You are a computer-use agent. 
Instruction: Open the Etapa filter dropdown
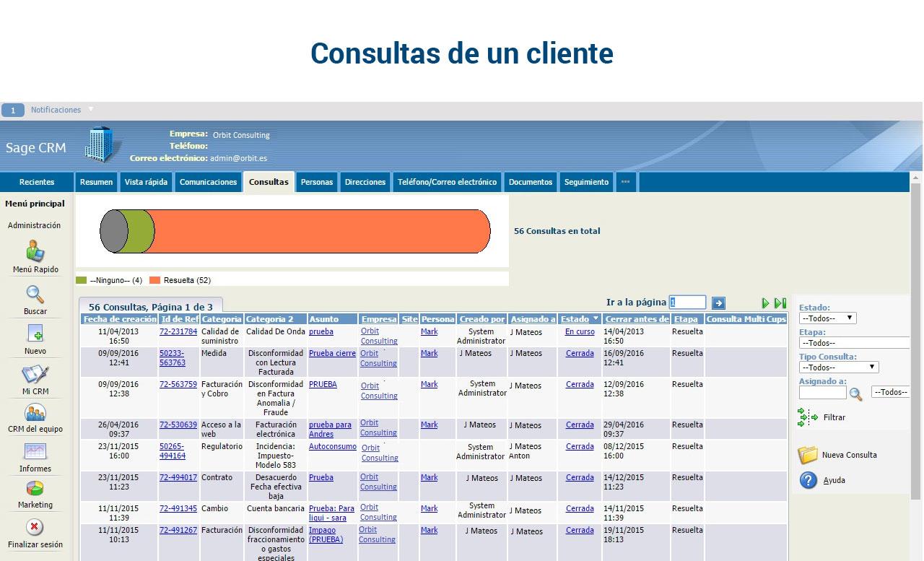tap(854, 343)
